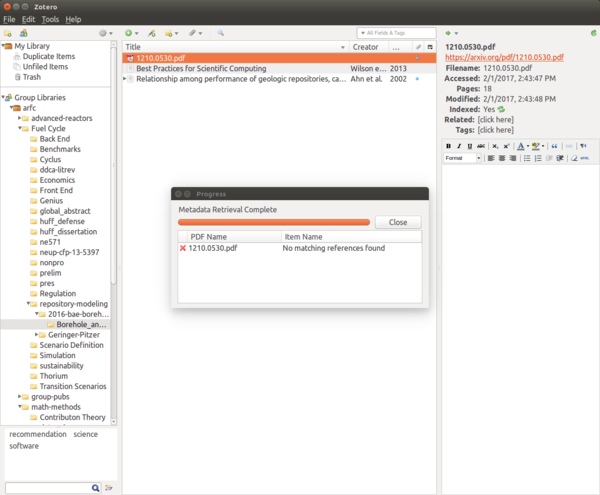
Task: Click the Edit HTML source button
Action: pyautogui.click(x=585, y=158)
